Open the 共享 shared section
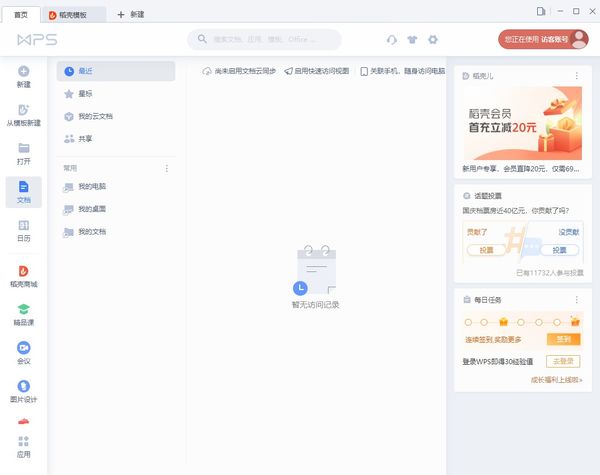Viewport: 600px width, 475px height. click(116, 139)
